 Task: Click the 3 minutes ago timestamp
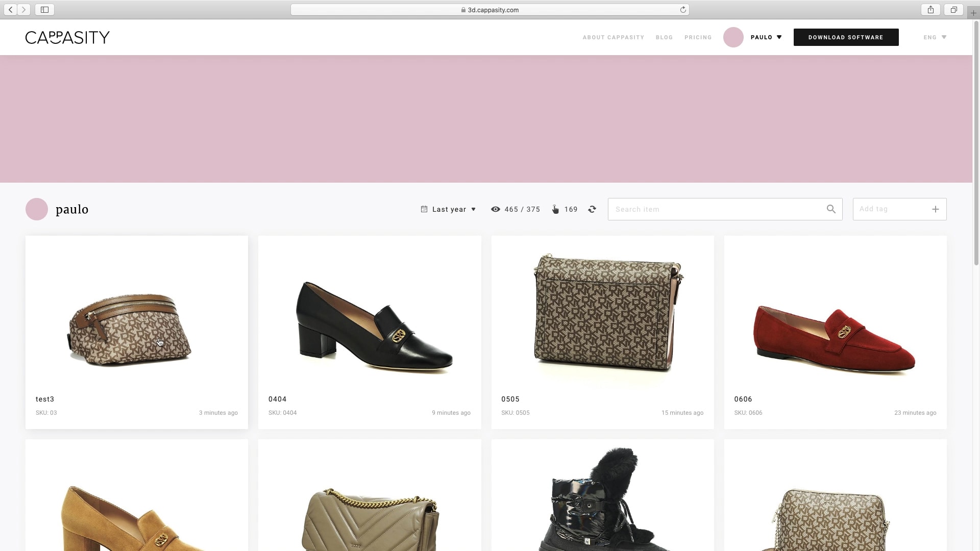[218, 413]
